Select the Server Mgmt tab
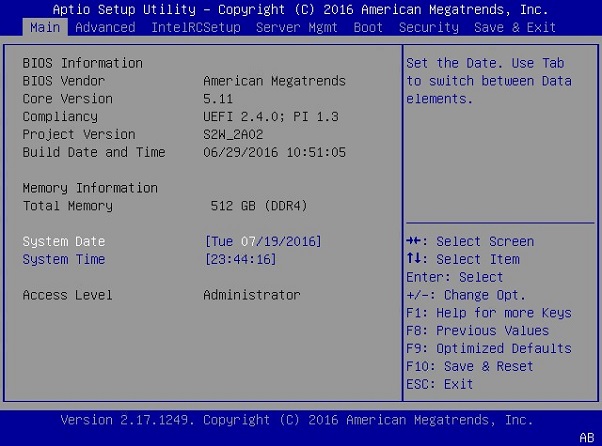 click(297, 27)
